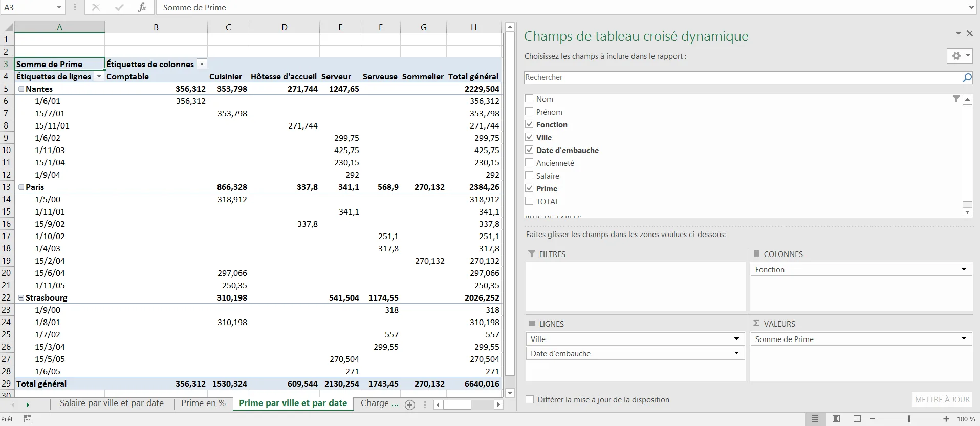This screenshot has width=980, height=426.
Task: Uncheck the Prime field checkbox
Action: click(x=529, y=188)
